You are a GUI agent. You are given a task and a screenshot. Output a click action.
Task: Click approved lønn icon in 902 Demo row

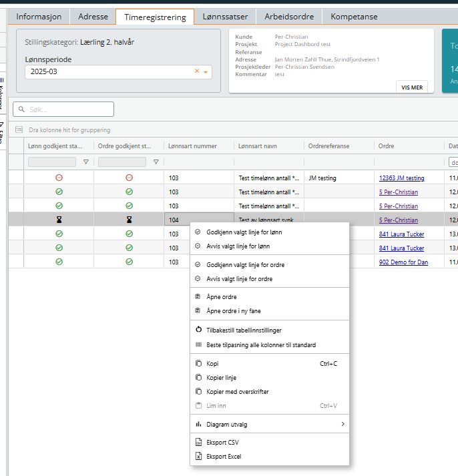coord(59,262)
